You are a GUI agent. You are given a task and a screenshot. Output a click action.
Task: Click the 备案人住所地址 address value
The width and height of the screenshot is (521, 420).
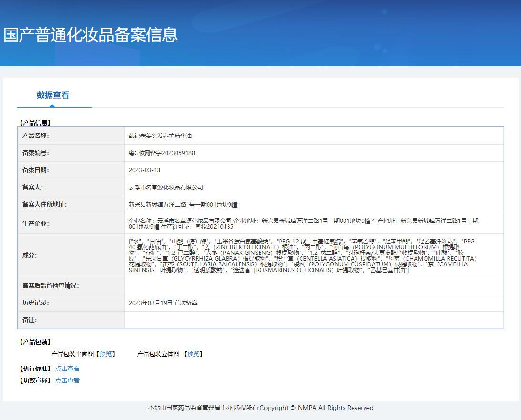point(183,205)
